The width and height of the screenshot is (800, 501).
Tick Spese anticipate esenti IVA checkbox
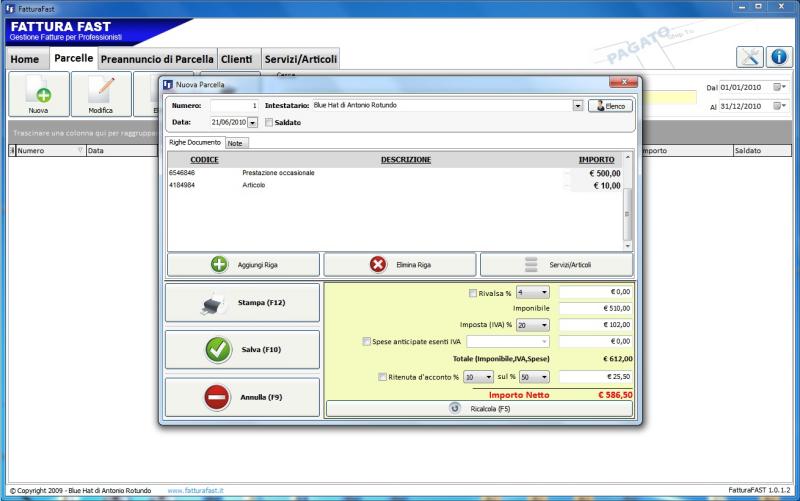367,341
